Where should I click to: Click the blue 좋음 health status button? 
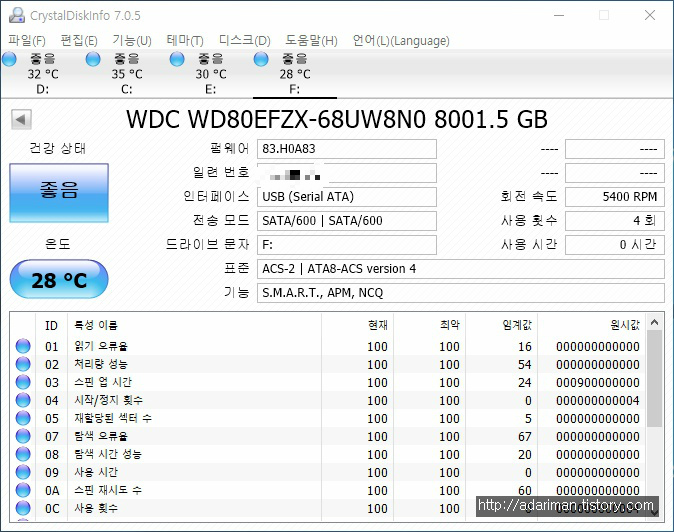(x=59, y=193)
